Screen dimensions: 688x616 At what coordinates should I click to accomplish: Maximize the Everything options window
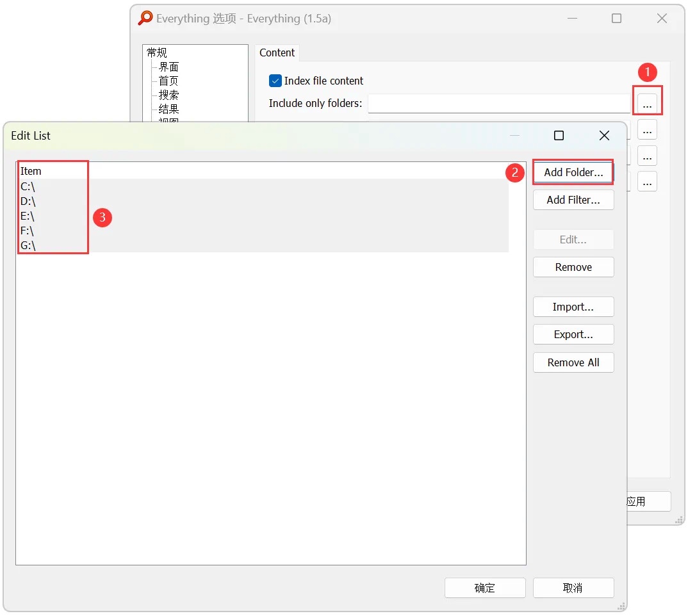click(x=616, y=19)
